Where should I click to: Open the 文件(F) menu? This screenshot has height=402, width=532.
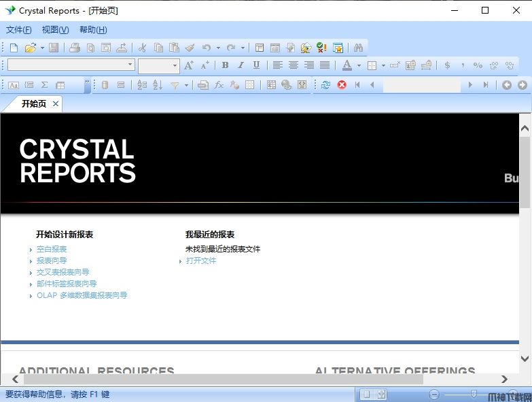18,30
